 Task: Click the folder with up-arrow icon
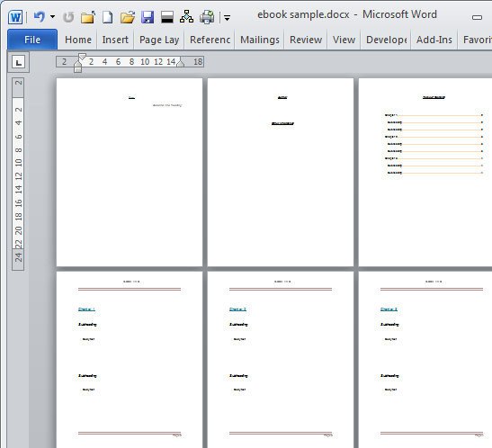(x=88, y=17)
